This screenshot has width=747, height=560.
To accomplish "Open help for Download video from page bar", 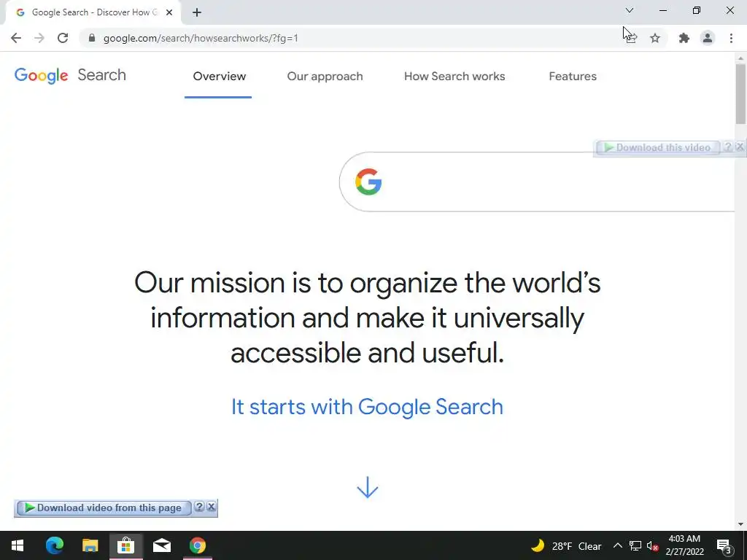I will tap(199, 507).
